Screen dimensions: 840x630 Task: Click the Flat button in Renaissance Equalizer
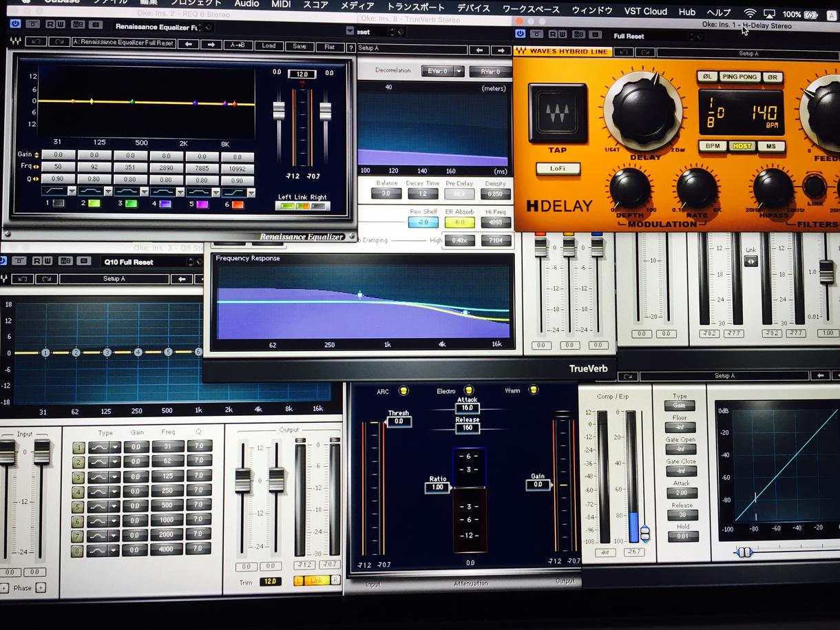329,48
